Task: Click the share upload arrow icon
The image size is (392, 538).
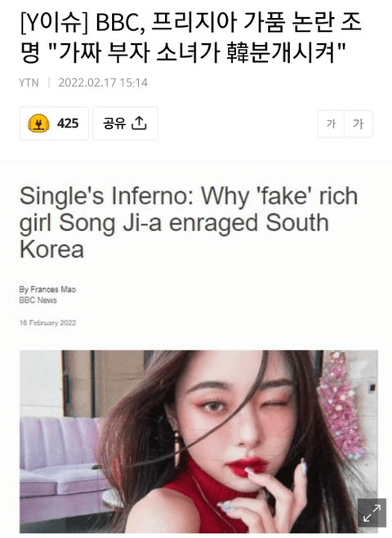Action: 139,123
